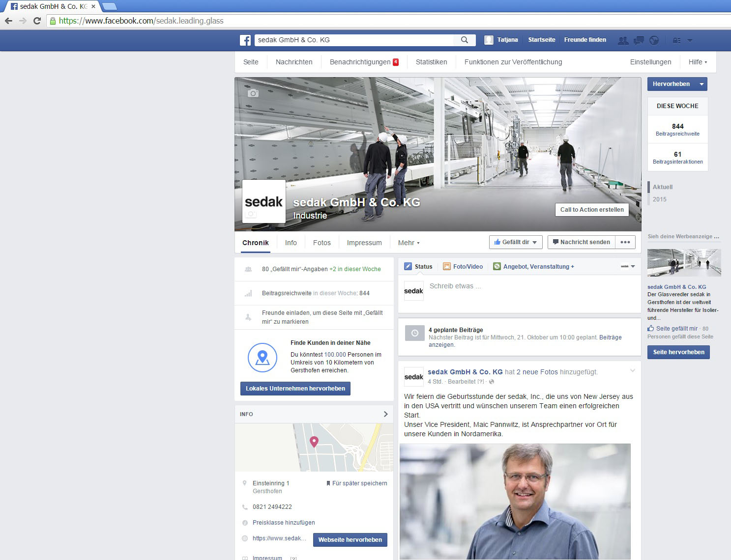Toggle the 'Gefällt dir' like button
The width and height of the screenshot is (731, 560).
pos(515,242)
